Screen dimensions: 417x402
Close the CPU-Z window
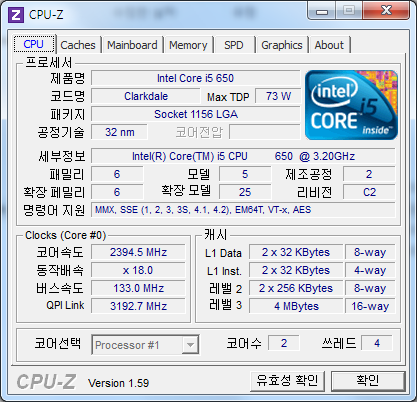[x=386, y=11]
